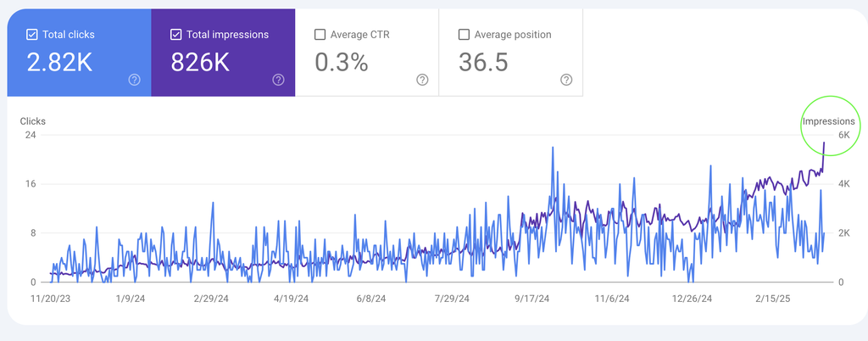Open help icon on Total impressions card
This screenshot has width=868, height=341.
coord(278,80)
